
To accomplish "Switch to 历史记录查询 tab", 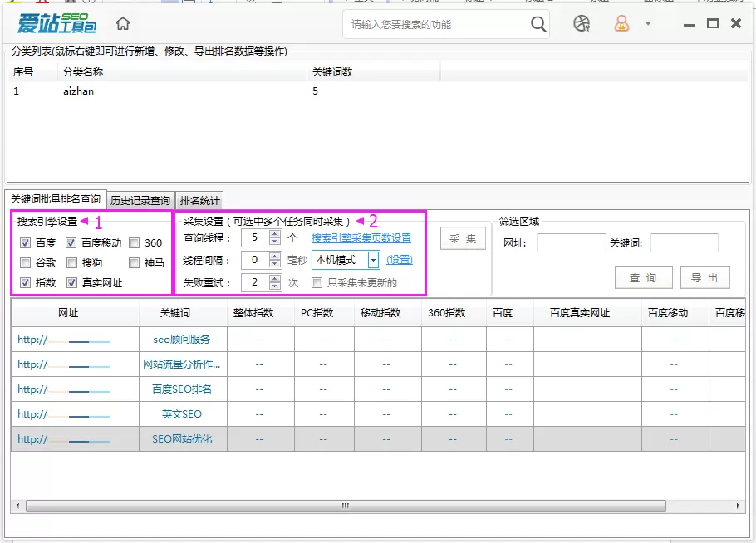I will [140, 200].
